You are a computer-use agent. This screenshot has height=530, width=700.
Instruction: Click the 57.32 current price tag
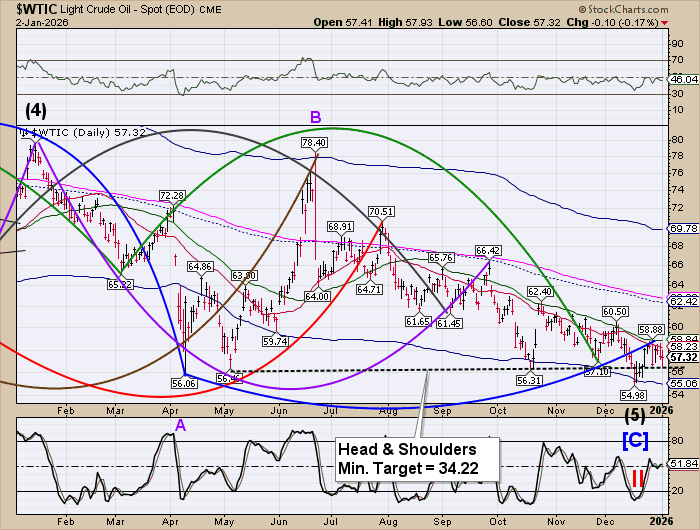coord(683,357)
